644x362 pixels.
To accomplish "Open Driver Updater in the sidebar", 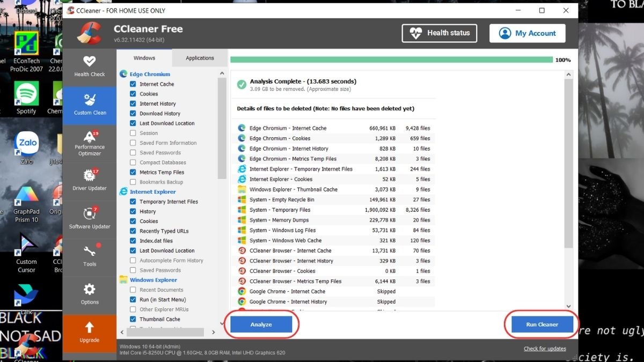I will pyautogui.click(x=90, y=180).
